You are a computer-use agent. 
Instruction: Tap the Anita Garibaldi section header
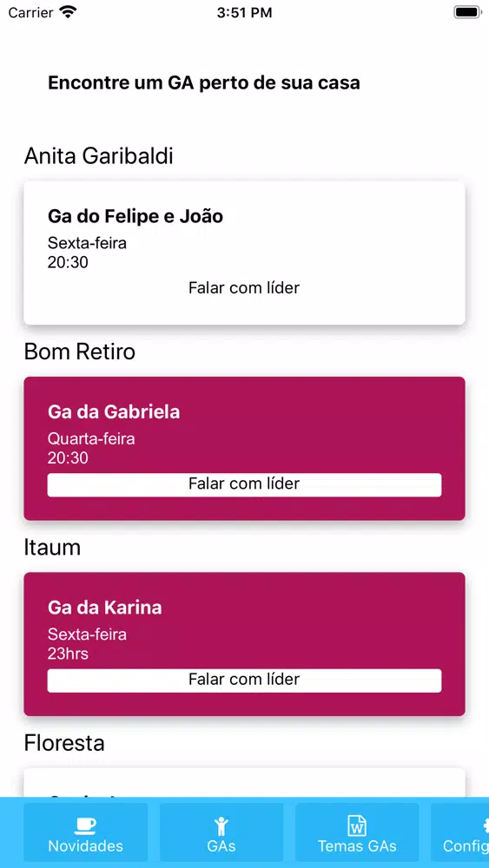point(98,156)
